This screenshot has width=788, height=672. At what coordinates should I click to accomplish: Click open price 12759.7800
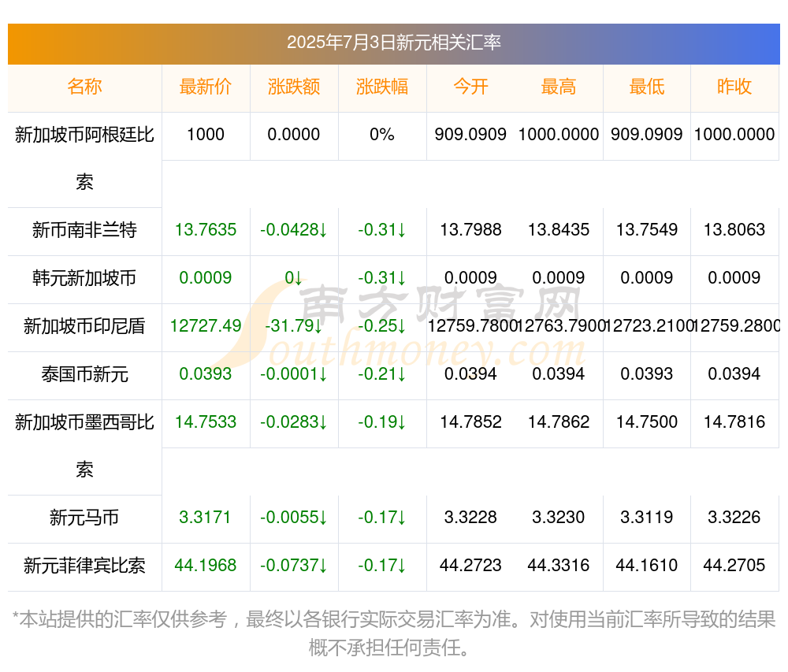[472, 325]
